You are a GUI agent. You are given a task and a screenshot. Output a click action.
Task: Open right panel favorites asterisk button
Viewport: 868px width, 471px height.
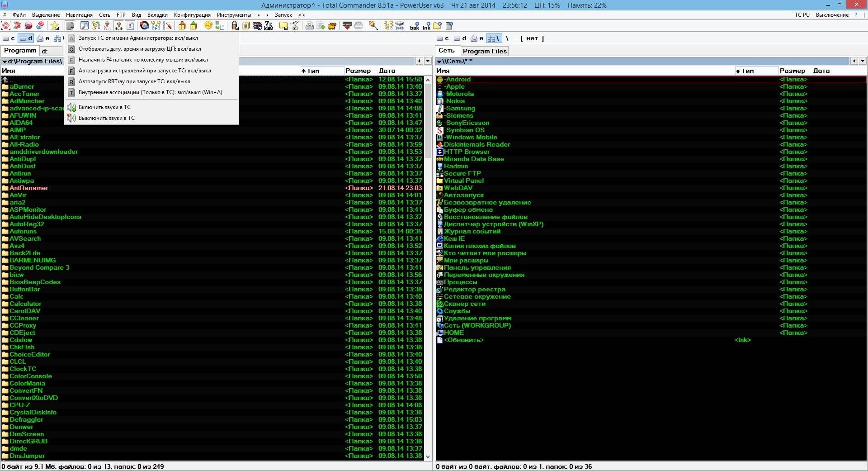[854, 61]
